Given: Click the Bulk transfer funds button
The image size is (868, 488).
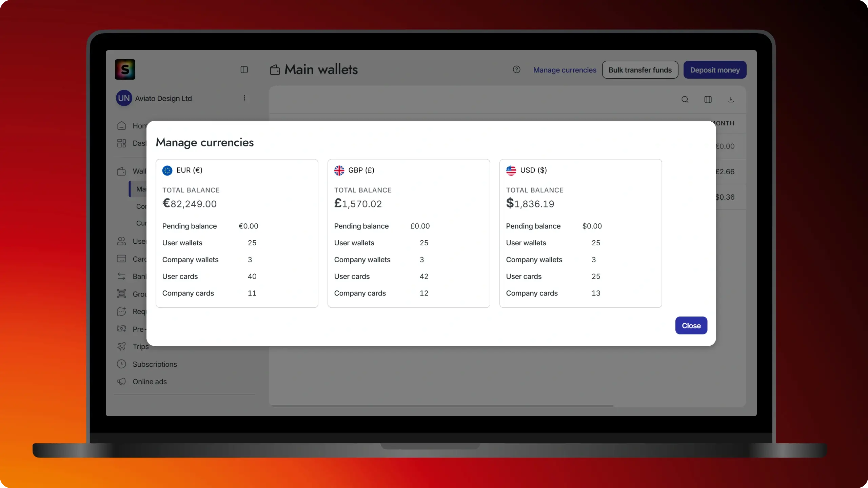Looking at the screenshot, I should click(640, 70).
